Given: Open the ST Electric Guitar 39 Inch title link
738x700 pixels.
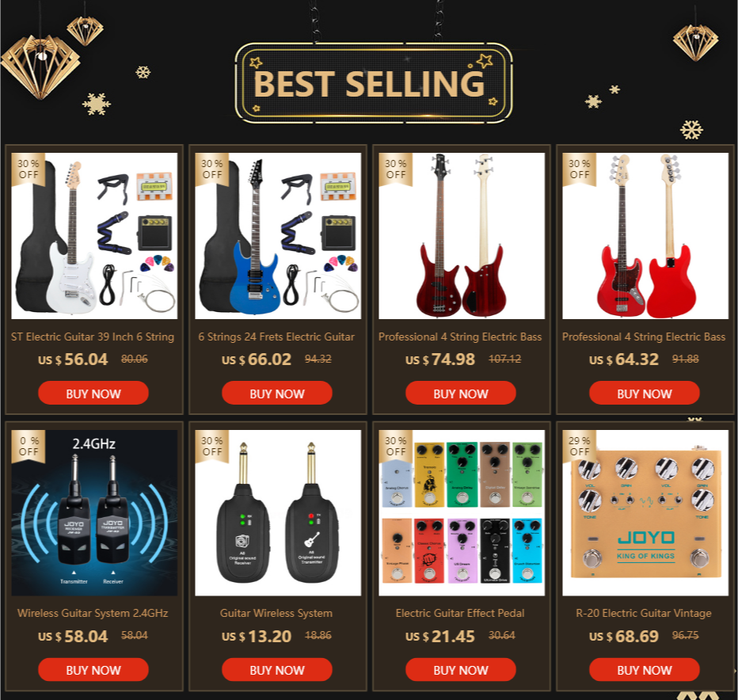Looking at the screenshot, I should click(93, 337).
